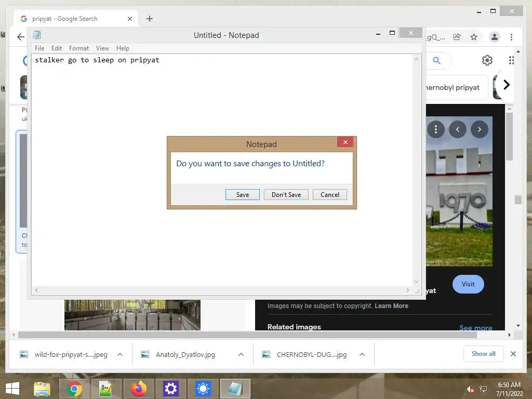The image size is (532, 399).
Task: Click Show all downloads
Action: click(x=483, y=353)
